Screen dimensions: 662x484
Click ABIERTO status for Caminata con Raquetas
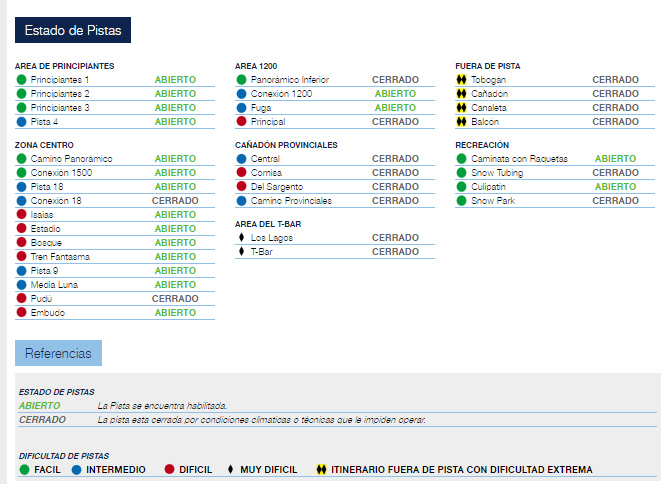point(615,159)
